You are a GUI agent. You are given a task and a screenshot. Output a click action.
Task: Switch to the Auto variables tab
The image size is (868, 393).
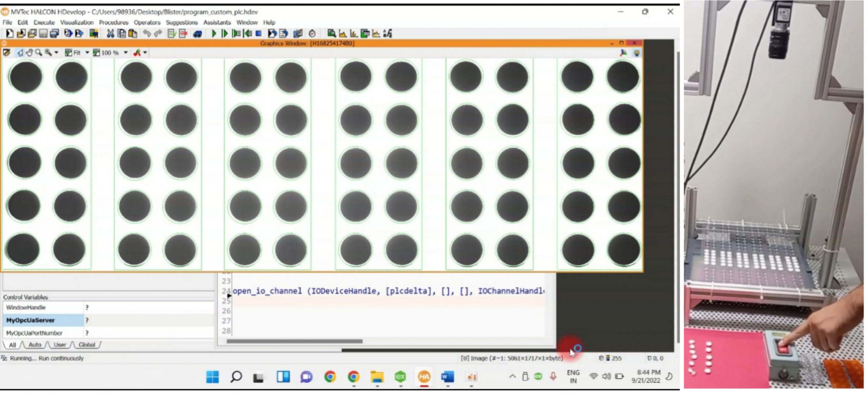tap(35, 345)
